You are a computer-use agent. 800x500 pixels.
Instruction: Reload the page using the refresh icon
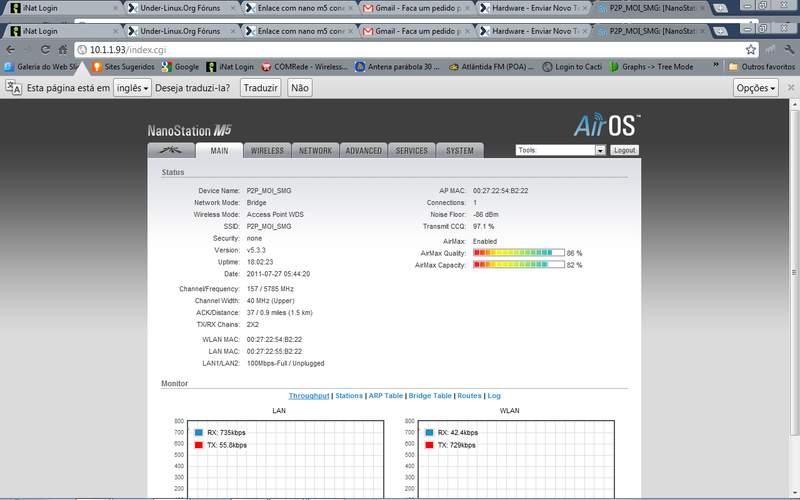pyautogui.click(x=45, y=49)
